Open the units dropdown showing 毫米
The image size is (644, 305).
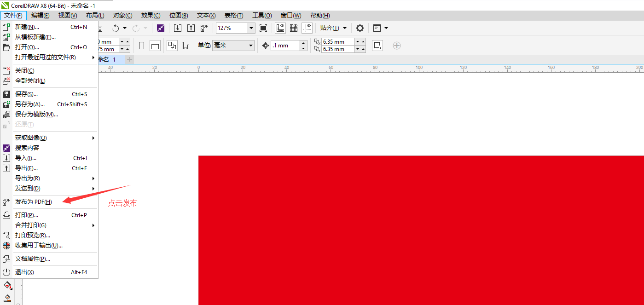(251, 46)
